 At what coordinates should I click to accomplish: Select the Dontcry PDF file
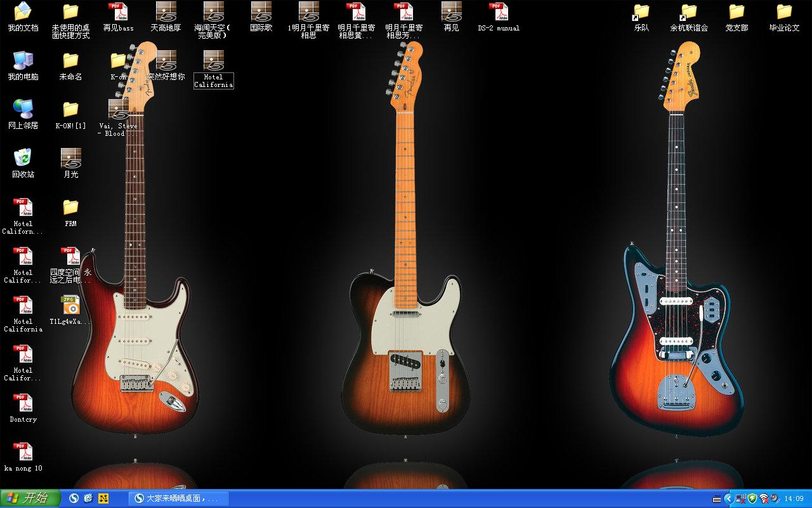[23, 408]
